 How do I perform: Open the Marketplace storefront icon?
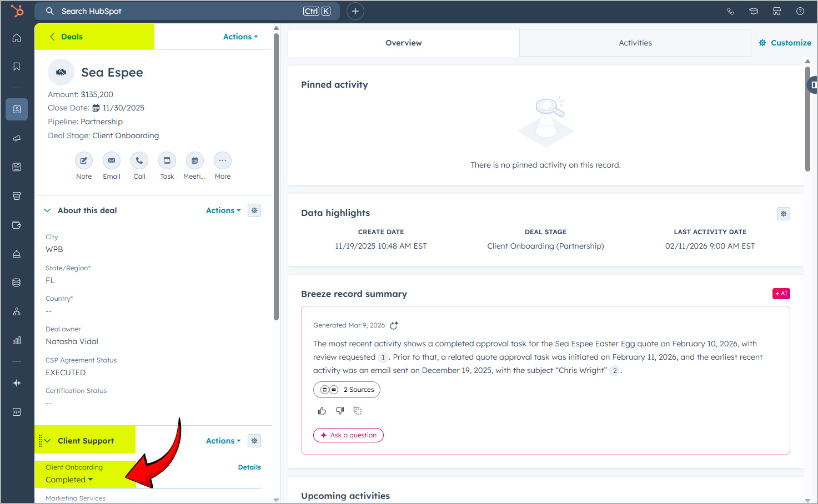point(777,11)
